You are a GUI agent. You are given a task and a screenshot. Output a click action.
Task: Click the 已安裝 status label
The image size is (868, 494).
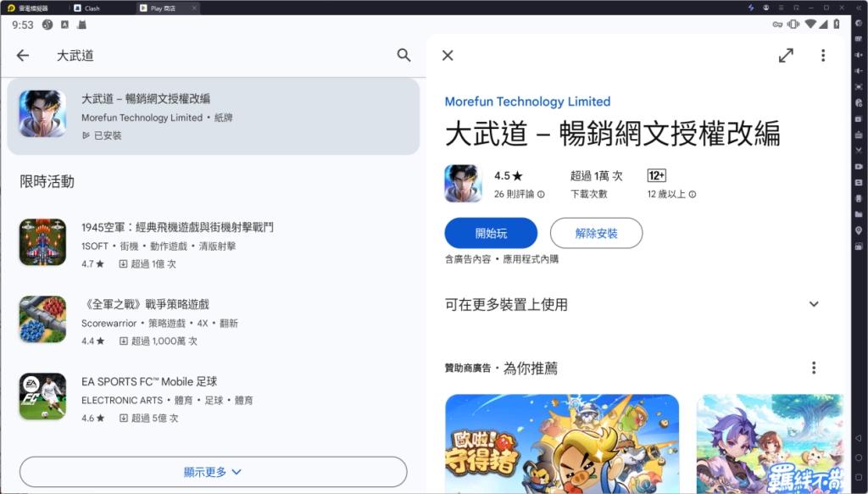[108, 136]
